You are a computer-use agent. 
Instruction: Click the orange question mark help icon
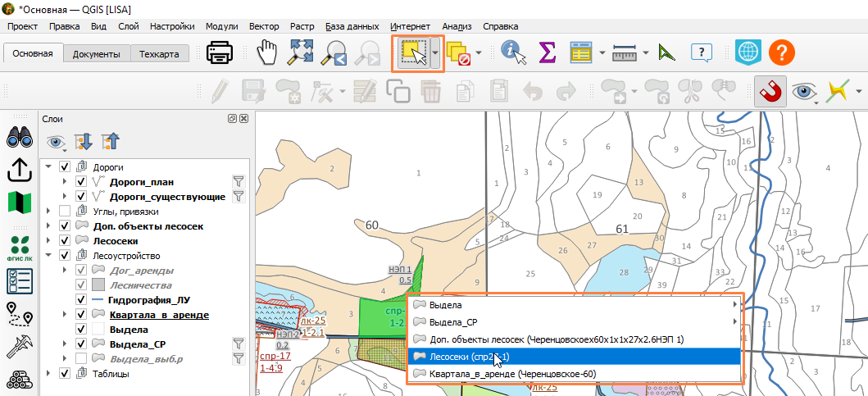[x=782, y=53]
